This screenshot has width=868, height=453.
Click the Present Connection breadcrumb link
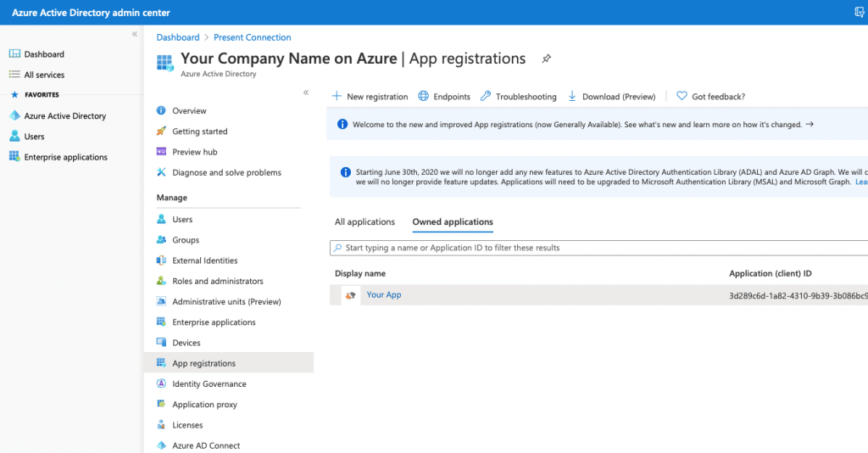click(x=252, y=37)
